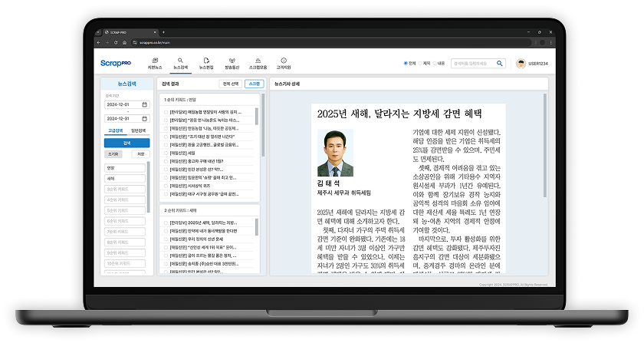Go to the 스크랩모음 navigation icon
644x343 pixels.
click(258, 61)
